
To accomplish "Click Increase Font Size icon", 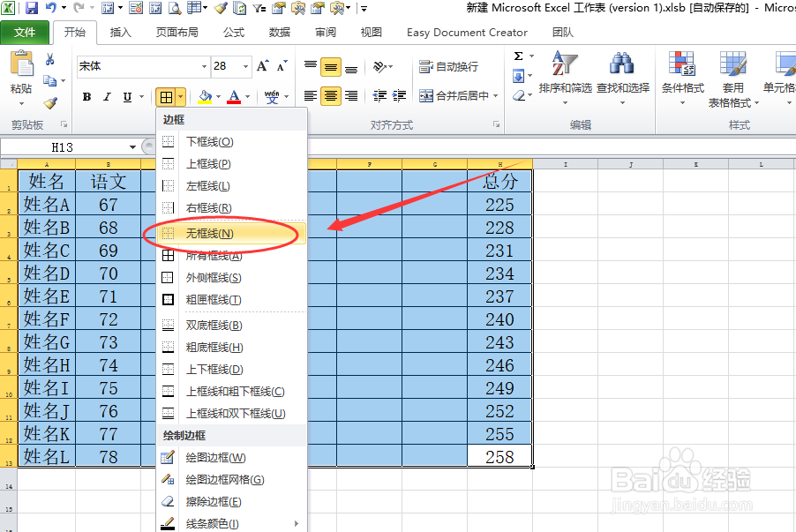I will pos(262,66).
